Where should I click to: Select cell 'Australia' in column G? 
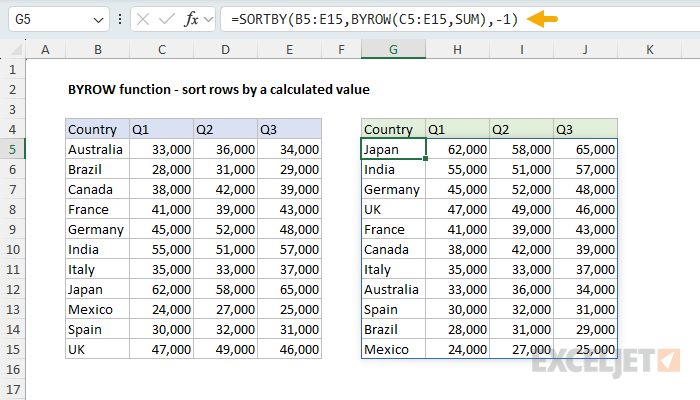(x=393, y=290)
